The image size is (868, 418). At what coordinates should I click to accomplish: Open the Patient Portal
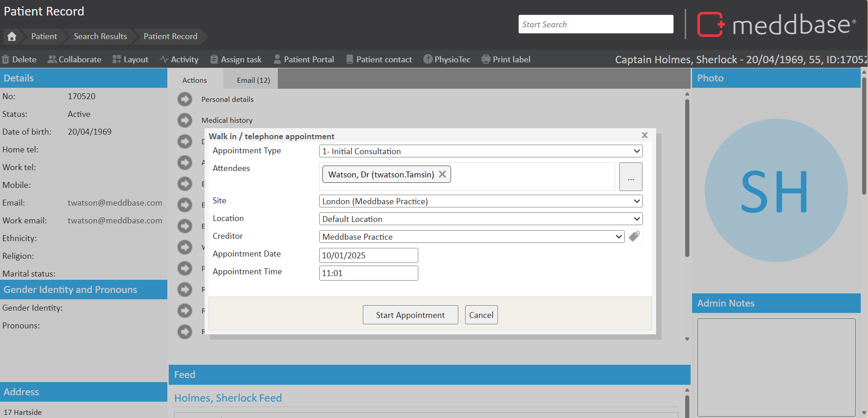coord(304,60)
